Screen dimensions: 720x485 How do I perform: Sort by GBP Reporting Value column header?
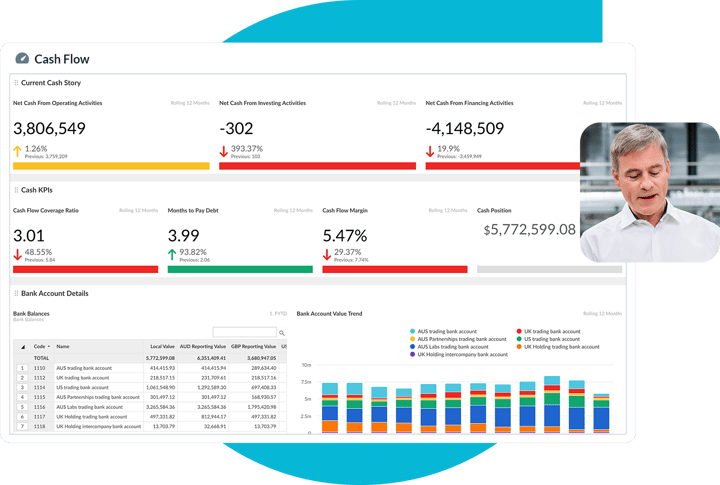[253, 346]
